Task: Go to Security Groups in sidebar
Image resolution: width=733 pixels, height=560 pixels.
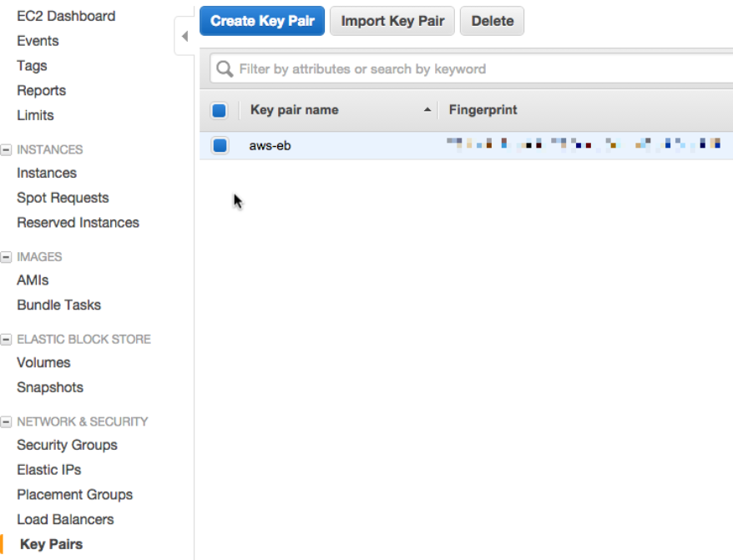Action: (67, 445)
